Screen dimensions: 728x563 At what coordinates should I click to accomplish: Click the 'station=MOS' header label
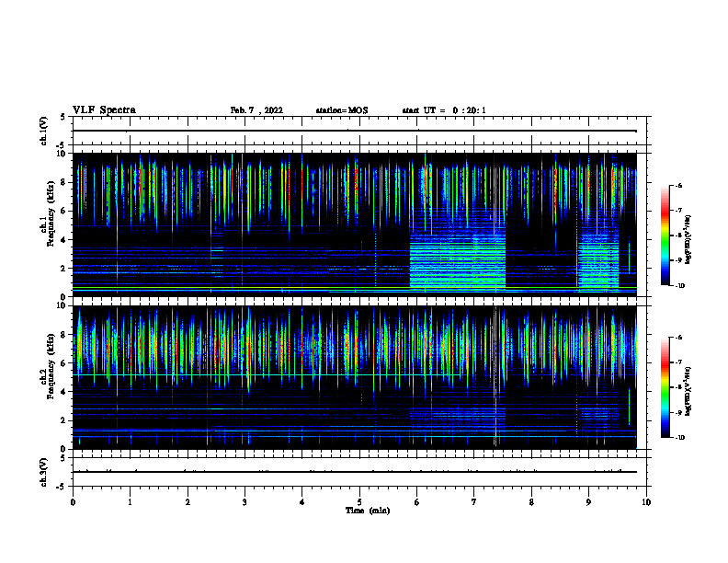tap(342, 110)
